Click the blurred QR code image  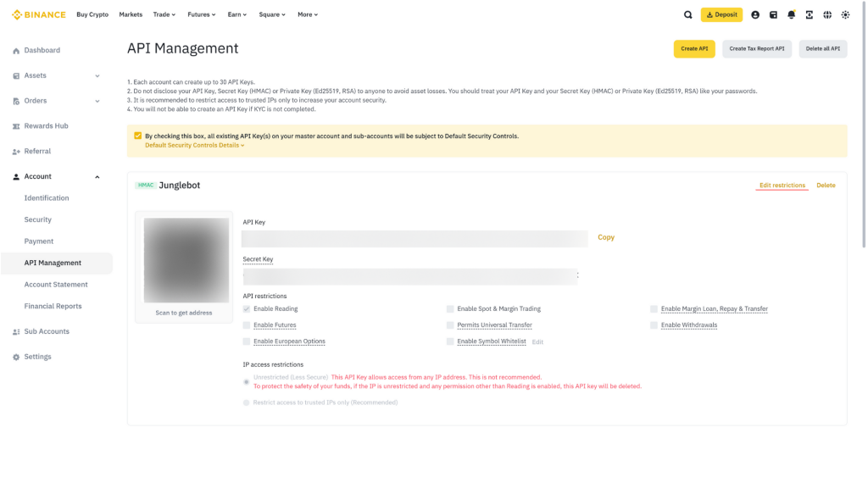186,260
